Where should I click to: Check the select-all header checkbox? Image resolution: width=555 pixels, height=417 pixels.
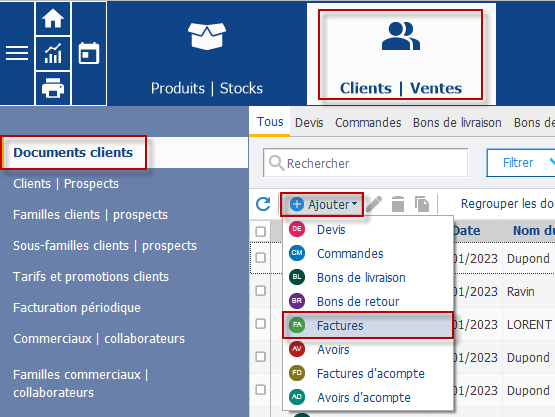(x=261, y=232)
